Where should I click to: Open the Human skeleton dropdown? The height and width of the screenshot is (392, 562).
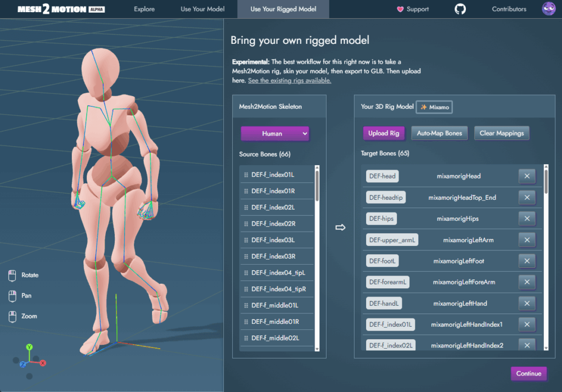[x=275, y=133]
